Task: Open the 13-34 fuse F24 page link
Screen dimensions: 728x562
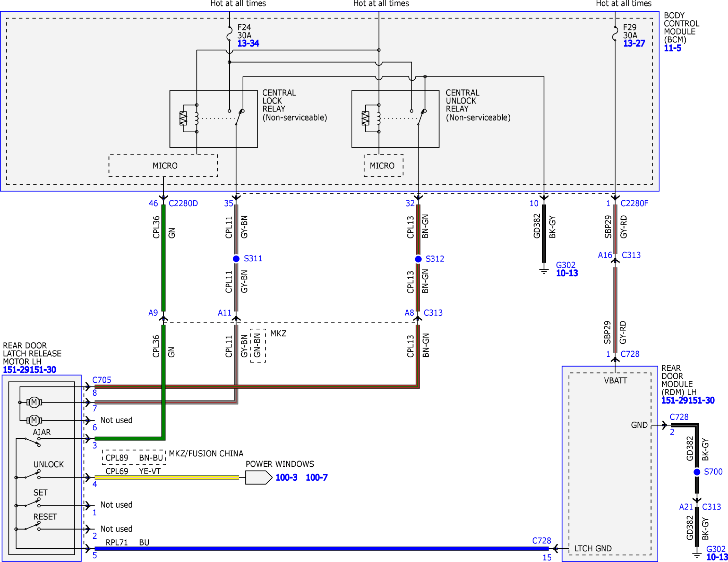Action: tap(248, 43)
